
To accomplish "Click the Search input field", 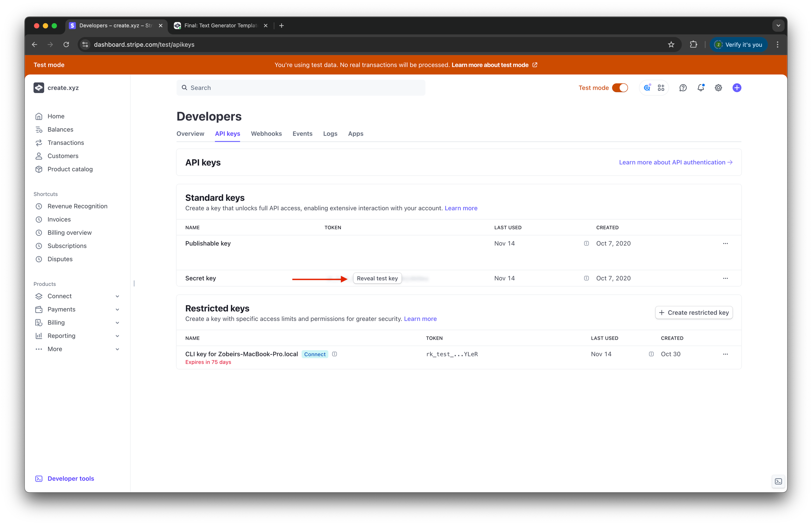I will [301, 88].
